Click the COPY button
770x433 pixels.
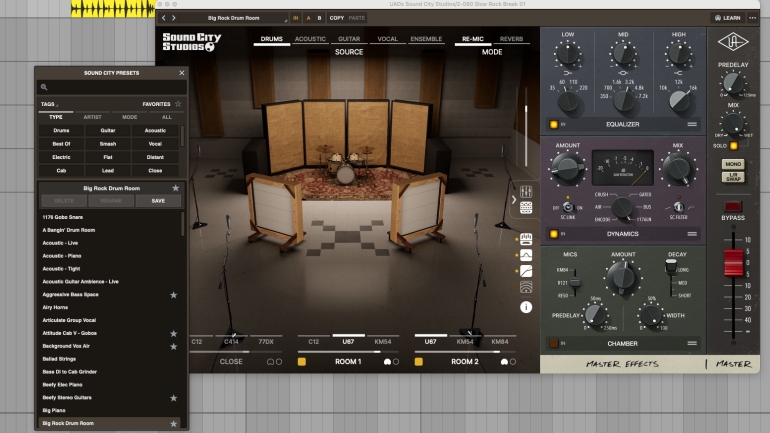pyautogui.click(x=337, y=18)
